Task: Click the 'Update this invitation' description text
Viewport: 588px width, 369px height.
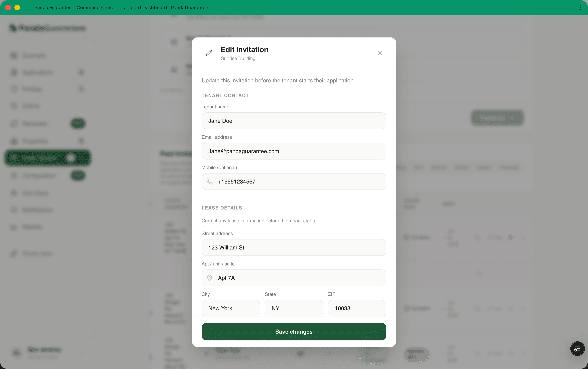Action: point(278,81)
